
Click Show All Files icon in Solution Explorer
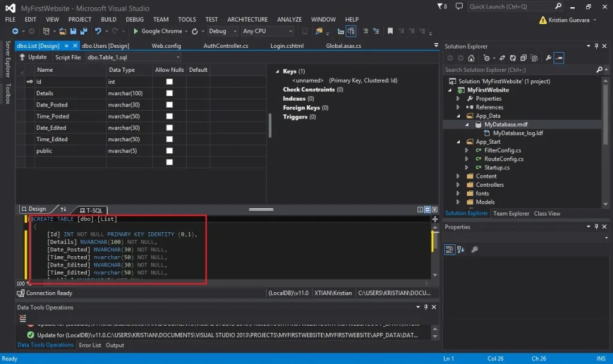535,58
